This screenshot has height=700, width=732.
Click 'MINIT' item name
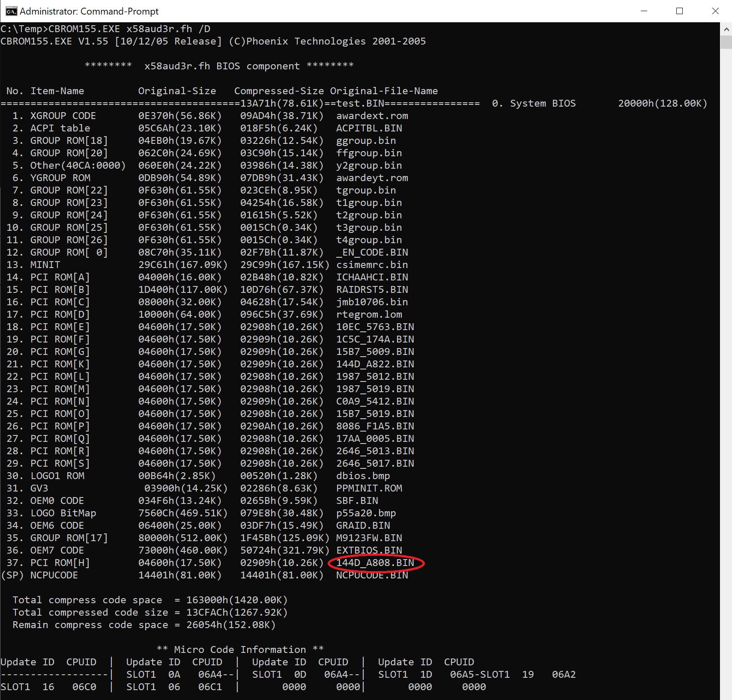click(45, 265)
